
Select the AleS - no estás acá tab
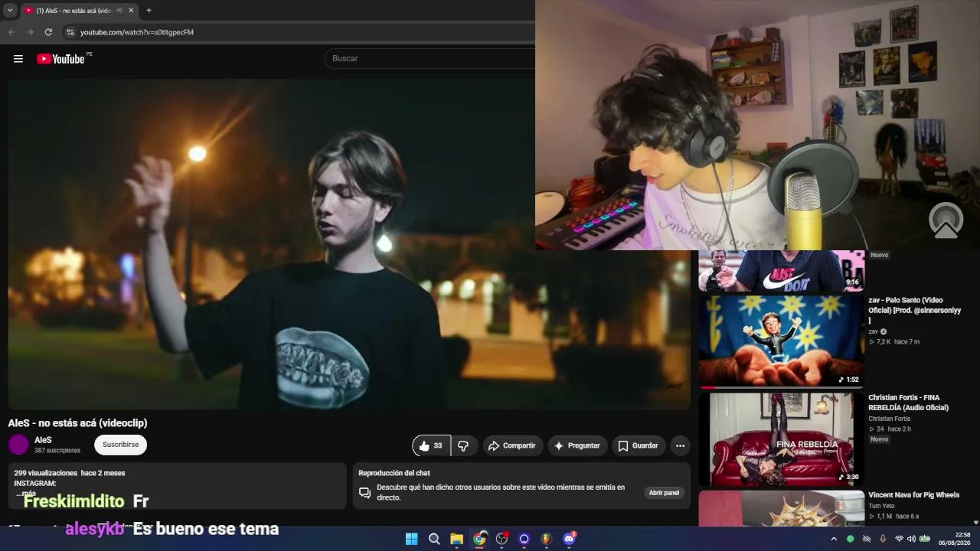tap(79, 11)
